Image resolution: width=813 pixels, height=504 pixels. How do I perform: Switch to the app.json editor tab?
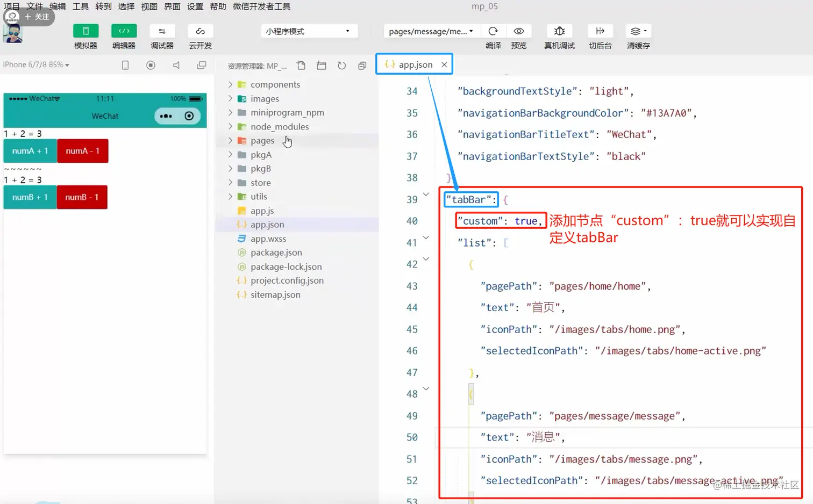(414, 64)
